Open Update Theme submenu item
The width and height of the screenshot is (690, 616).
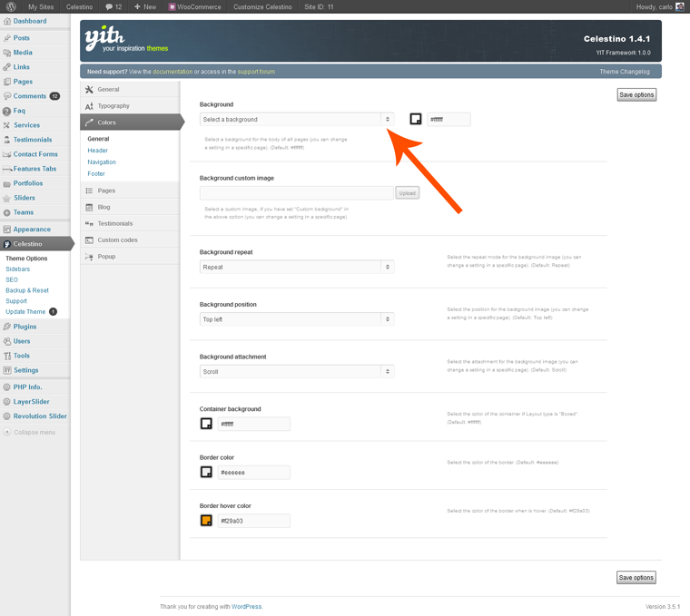tap(25, 312)
